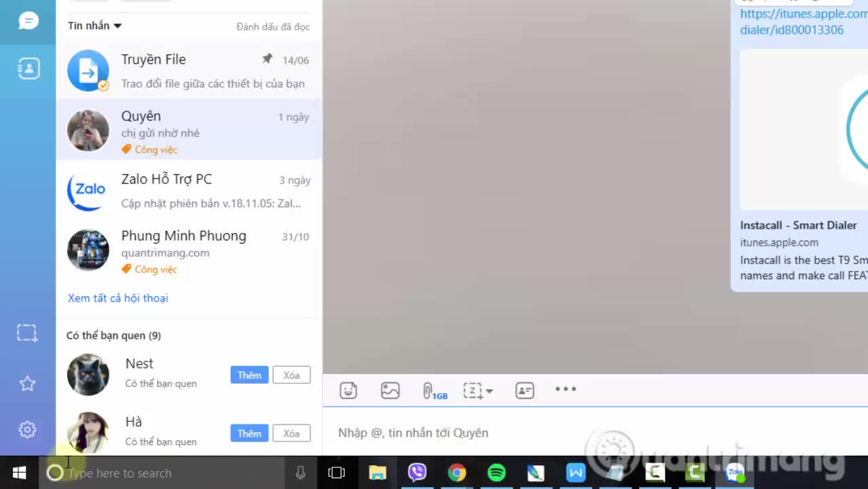The width and height of the screenshot is (868, 489).
Task: Open the chat with Quyên
Action: click(x=189, y=130)
